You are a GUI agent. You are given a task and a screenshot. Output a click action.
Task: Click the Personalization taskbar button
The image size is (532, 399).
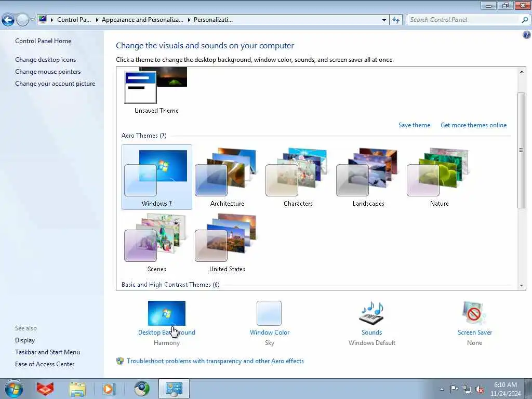click(x=174, y=389)
